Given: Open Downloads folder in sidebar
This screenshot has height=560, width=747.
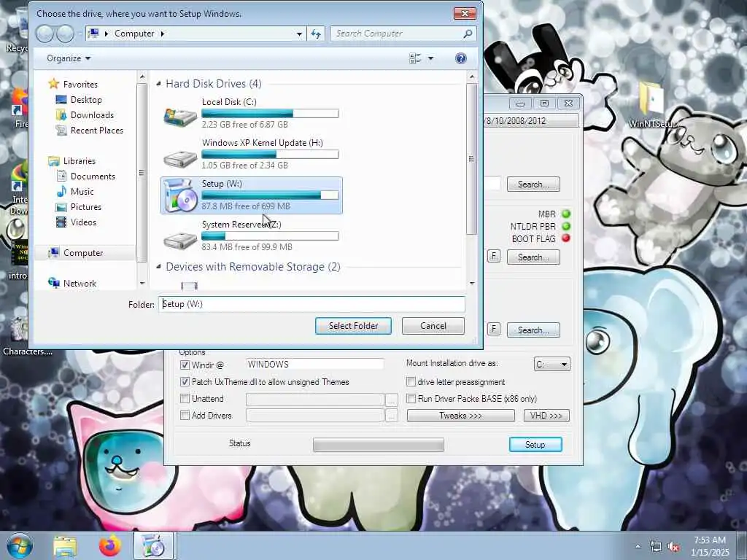Looking at the screenshot, I should click(92, 114).
